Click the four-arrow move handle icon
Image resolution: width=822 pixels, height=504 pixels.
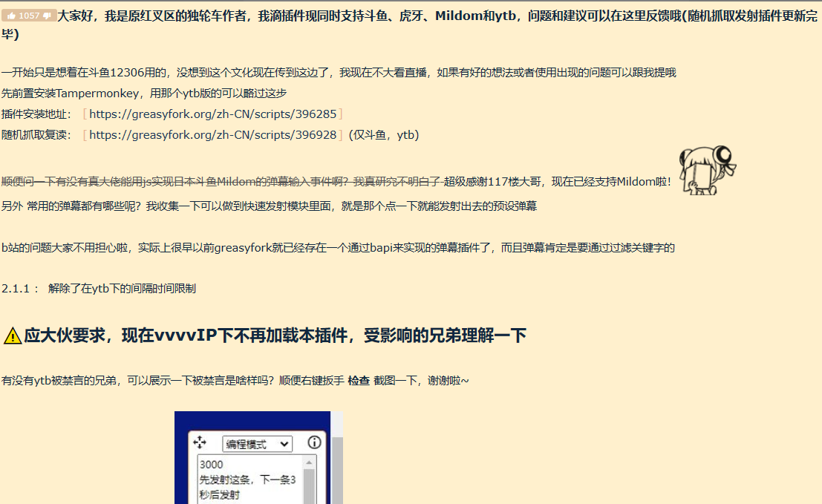(200, 442)
